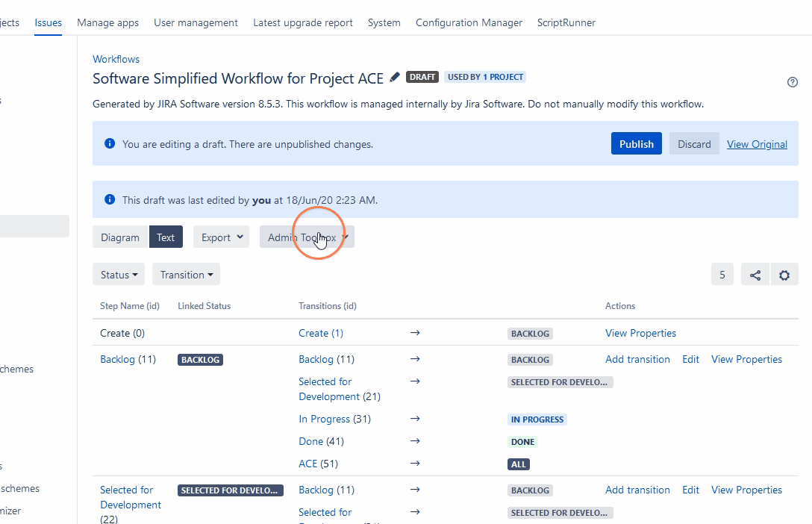
Task: Click Add transition for Backlog step
Action: [637, 359]
